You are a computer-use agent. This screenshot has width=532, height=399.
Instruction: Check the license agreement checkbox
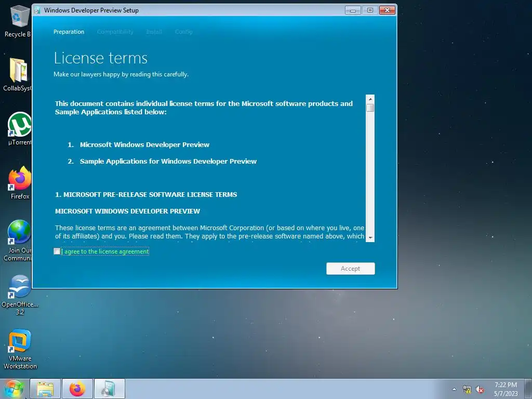[x=57, y=251]
